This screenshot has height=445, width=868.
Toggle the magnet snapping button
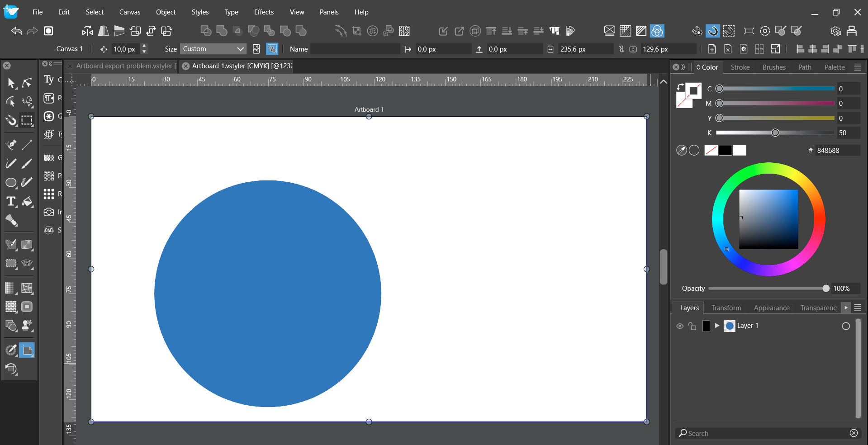point(712,31)
